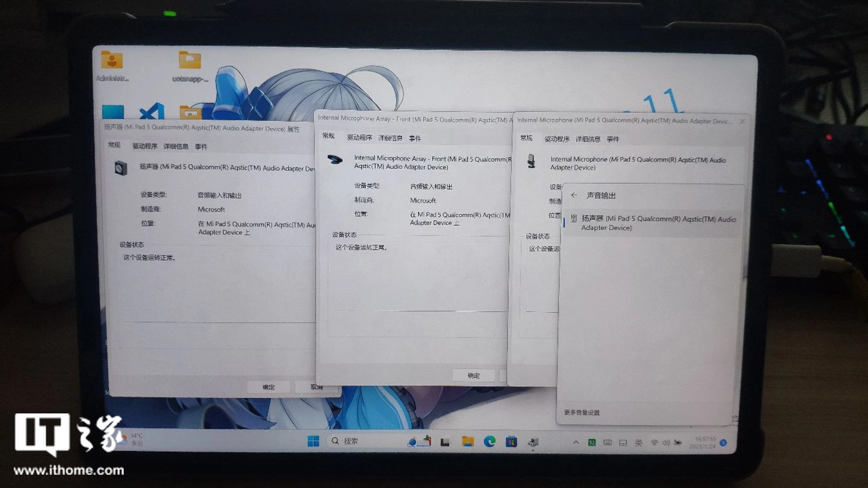Screen dimensions: 868x488
Task: Open 驱动程序 tab in 扬声器 properties
Action: 145,146
